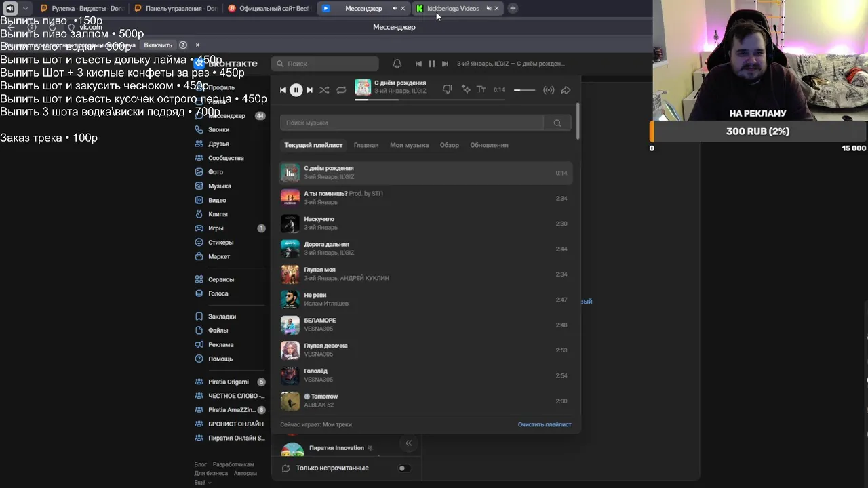
Task: Open Файлы in the VK sidebar
Action: pos(218,331)
